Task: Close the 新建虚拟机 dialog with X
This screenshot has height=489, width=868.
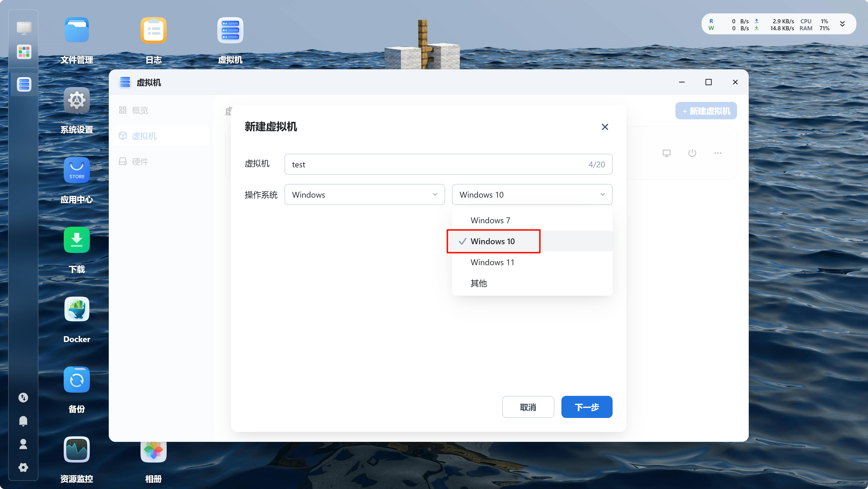Action: [605, 127]
